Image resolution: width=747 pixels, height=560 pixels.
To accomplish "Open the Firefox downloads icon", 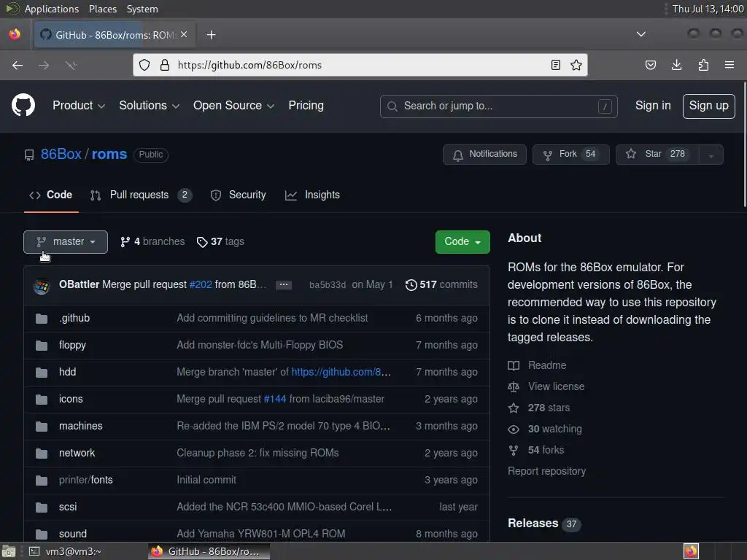I will (676, 65).
